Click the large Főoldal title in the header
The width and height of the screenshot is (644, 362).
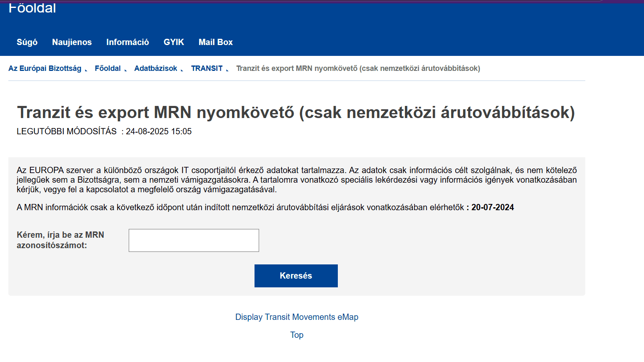coord(32,8)
